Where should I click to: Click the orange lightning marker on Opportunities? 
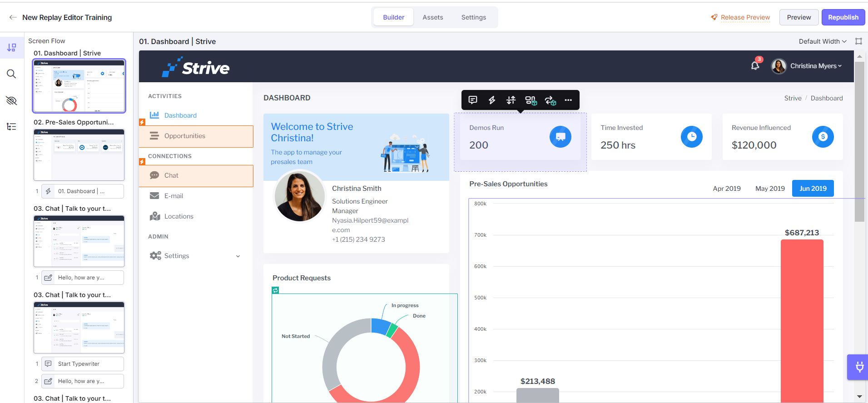(x=142, y=122)
